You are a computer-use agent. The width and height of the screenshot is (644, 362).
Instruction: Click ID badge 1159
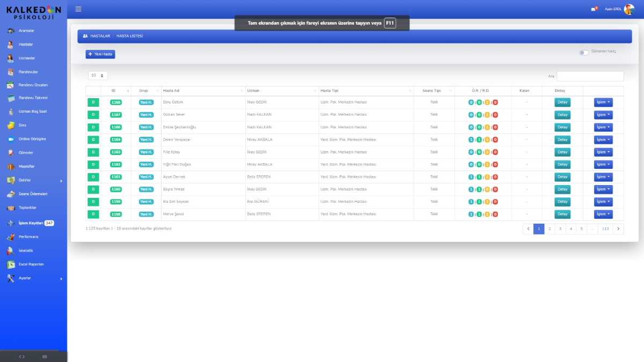116,202
